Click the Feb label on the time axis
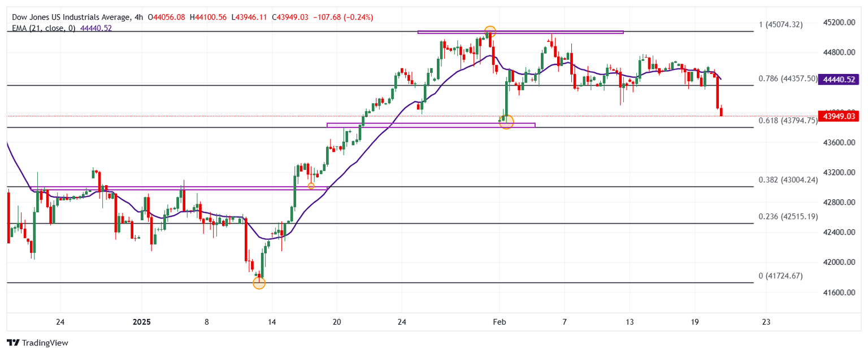The image size is (868, 354). [498, 322]
